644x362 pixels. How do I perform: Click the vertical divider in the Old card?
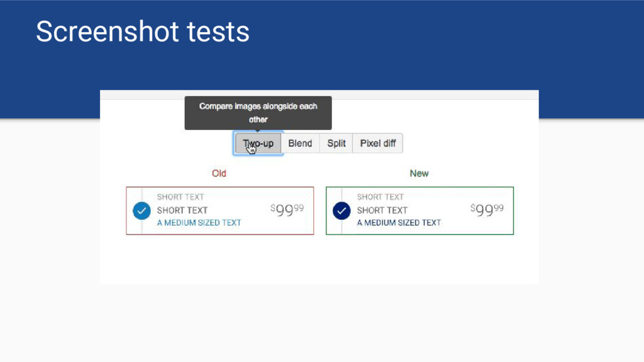coord(142,227)
